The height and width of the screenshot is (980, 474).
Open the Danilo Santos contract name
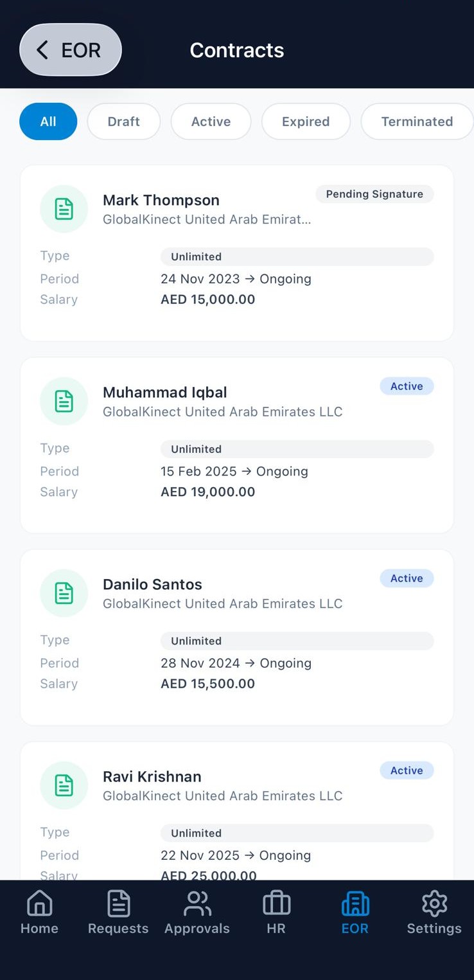pos(152,584)
